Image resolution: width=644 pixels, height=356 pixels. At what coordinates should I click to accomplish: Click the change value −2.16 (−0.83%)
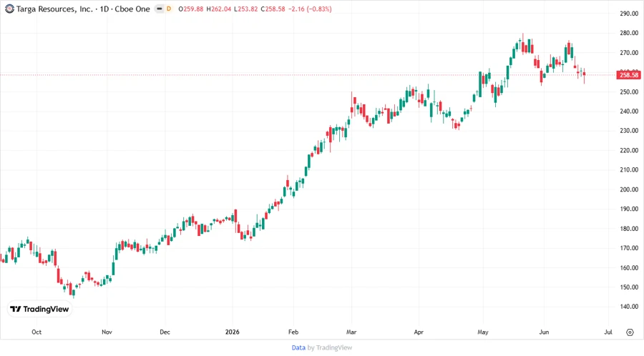(310, 9)
